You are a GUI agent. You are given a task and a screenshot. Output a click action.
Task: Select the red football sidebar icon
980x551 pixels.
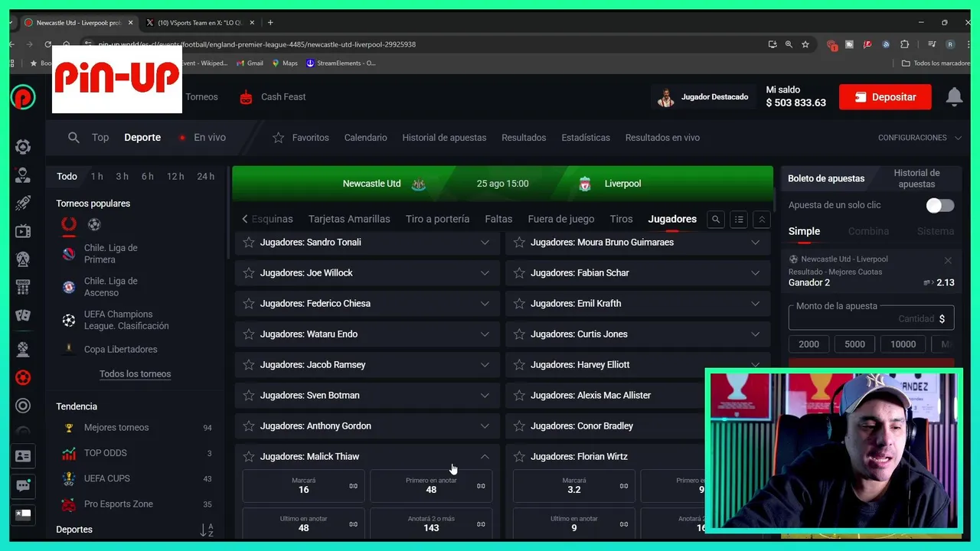coord(23,377)
